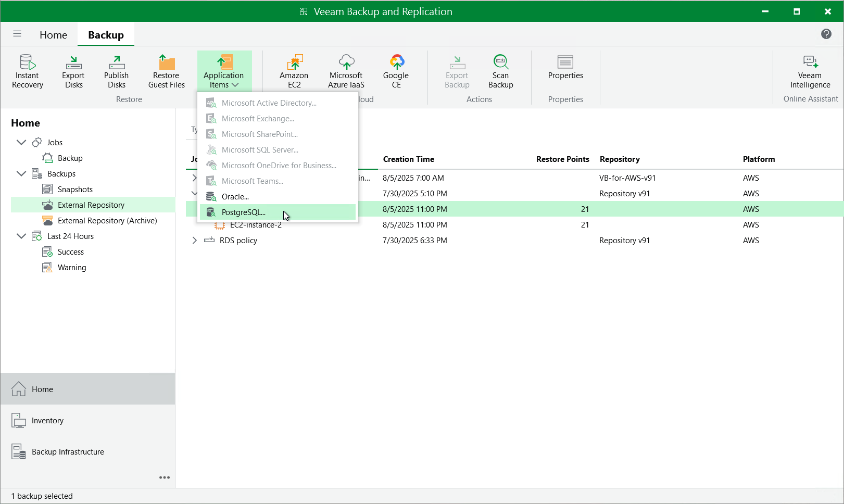Click the 7/30/2025 6:33 PM creation time
844x504 pixels.
pyautogui.click(x=415, y=240)
